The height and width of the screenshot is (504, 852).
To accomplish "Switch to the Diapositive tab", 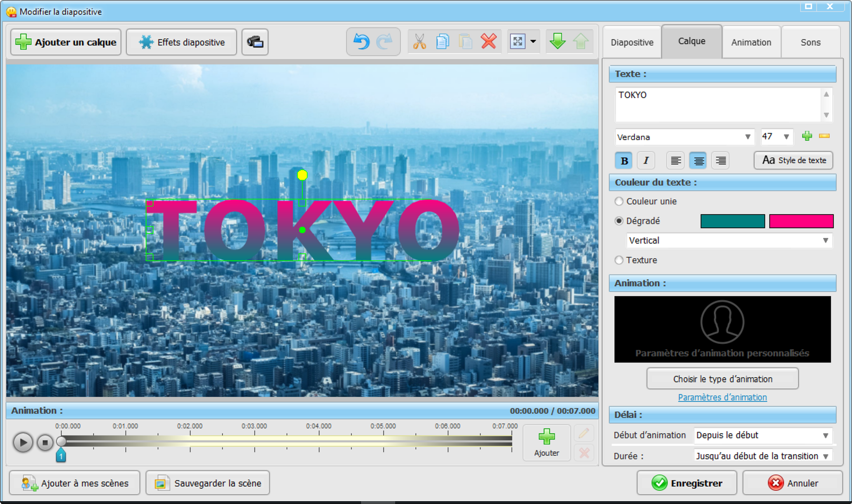I will (x=632, y=42).
